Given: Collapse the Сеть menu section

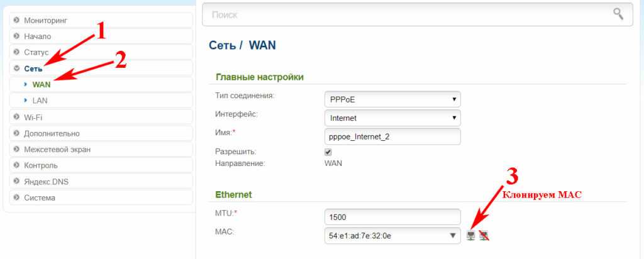Looking at the screenshot, I should tap(33, 68).
